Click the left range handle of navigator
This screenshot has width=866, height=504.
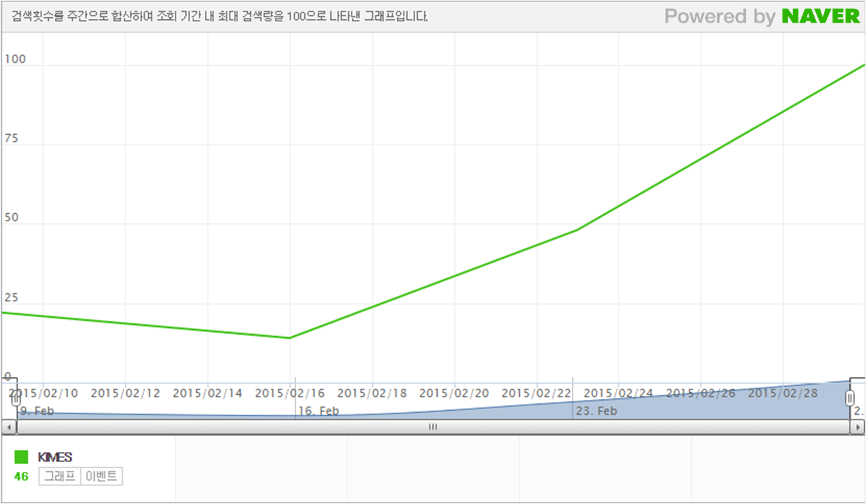(x=16, y=399)
